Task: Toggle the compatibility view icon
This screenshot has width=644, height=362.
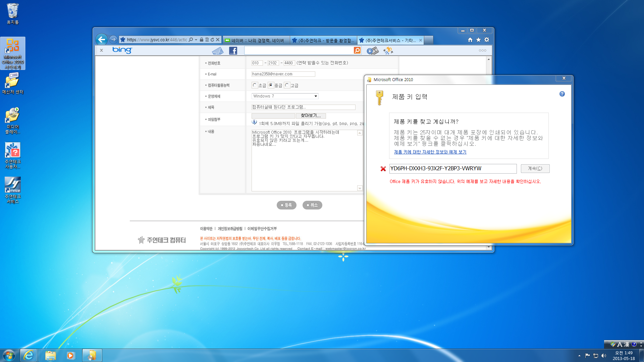Action: [207, 40]
